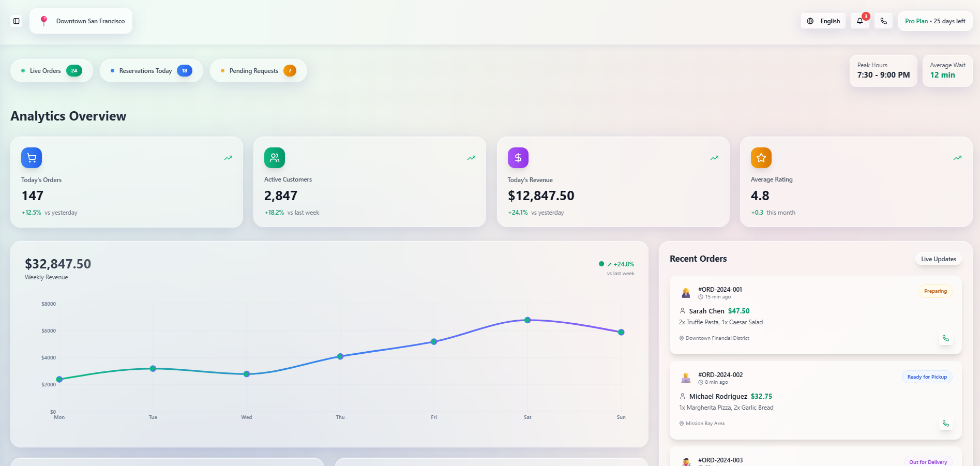The width and height of the screenshot is (980, 466).
Task: Click the Average Wait card
Action: coord(947,71)
